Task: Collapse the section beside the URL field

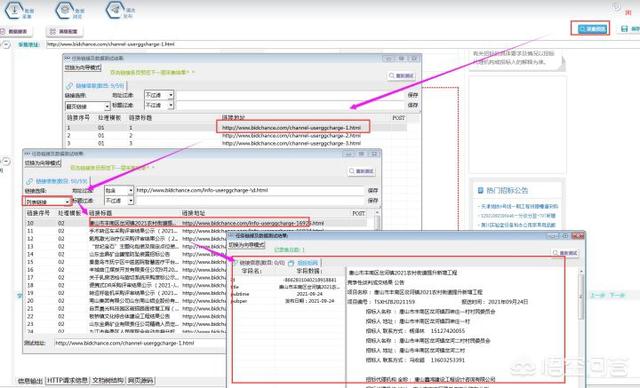Action: pos(6,44)
